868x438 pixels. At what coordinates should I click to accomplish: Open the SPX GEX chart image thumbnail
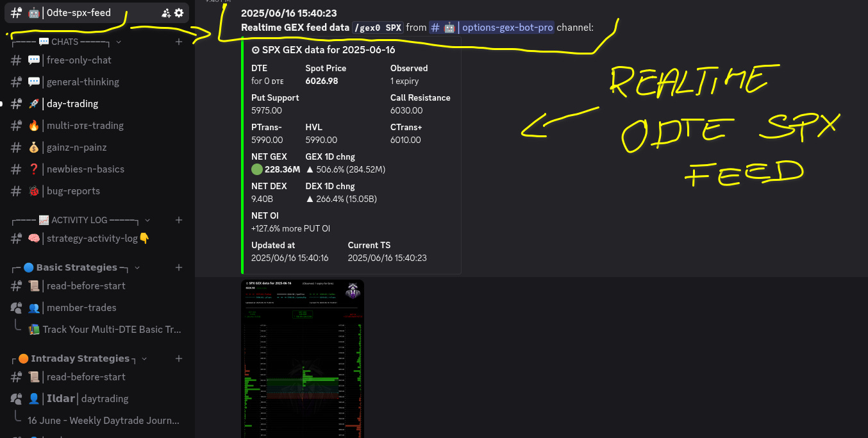(303, 358)
